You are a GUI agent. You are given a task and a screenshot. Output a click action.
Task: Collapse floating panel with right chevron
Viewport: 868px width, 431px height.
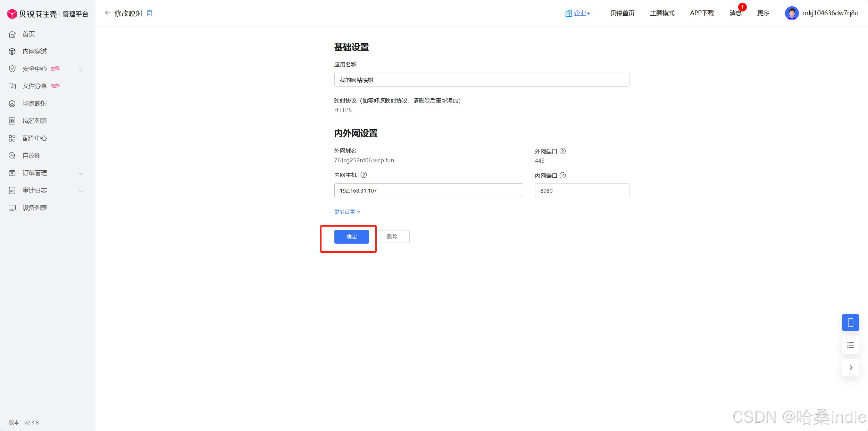pos(850,368)
